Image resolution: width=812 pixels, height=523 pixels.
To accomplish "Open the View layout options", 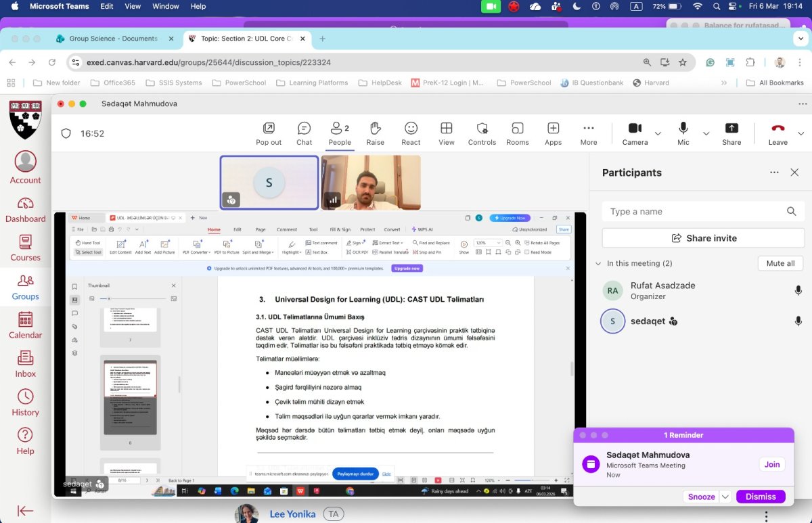I will coord(447,133).
